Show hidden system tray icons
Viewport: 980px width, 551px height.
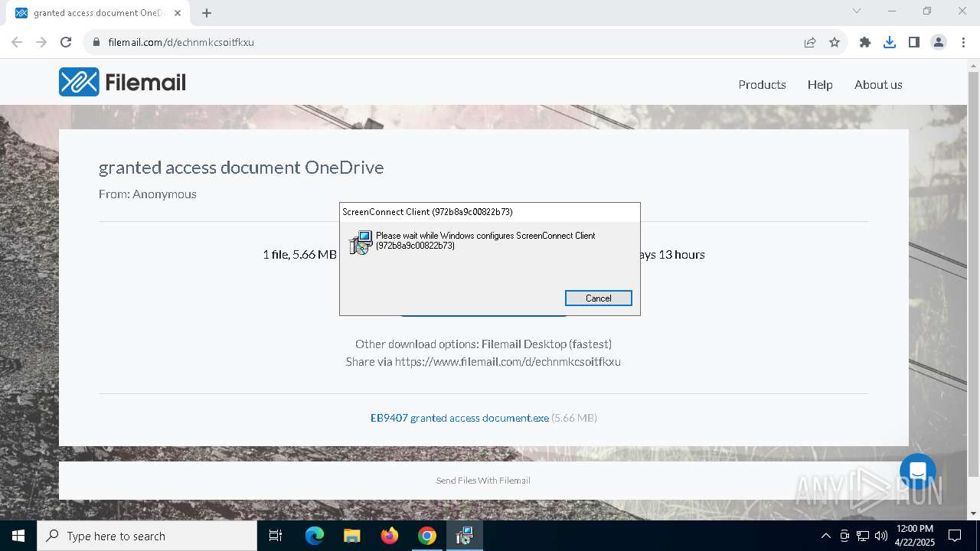[825, 536]
